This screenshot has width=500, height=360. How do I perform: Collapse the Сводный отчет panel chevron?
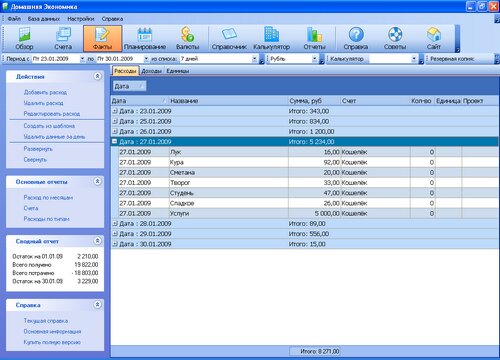pyautogui.click(x=97, y=241)
